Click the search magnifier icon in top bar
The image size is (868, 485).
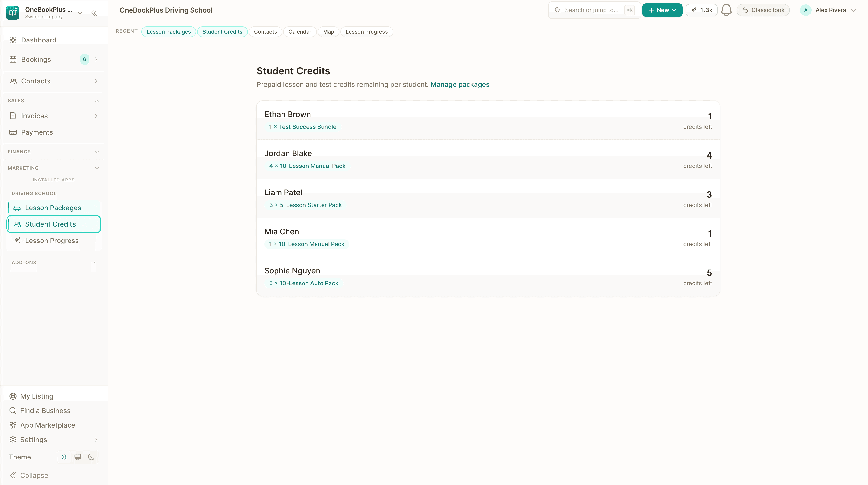(x=558, y=10)
